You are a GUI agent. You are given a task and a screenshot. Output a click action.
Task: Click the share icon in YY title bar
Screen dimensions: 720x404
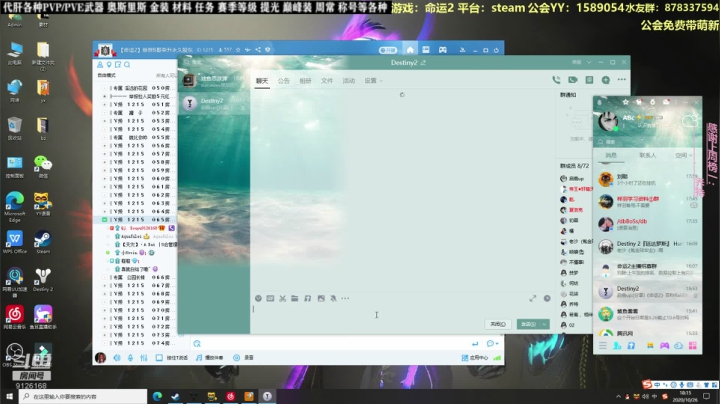[x=258, y=50]
